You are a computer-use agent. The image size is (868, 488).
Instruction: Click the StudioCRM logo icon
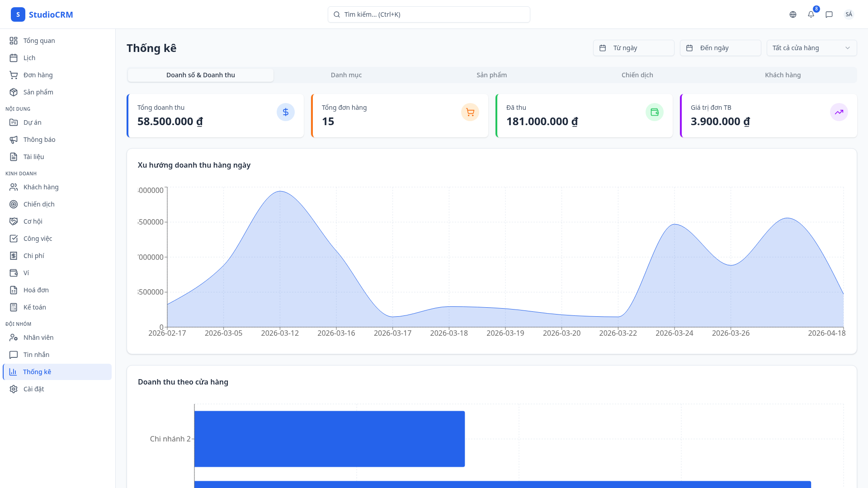click(x=18, y=14)
